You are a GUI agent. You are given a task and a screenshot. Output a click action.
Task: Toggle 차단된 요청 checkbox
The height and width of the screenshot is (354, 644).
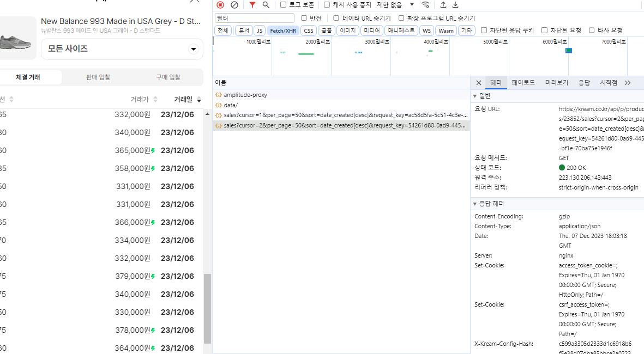pyautogui.click(x=544, y=30)
